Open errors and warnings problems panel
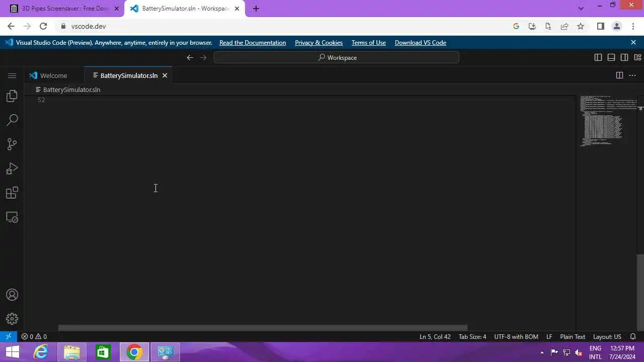 [x=34, y=336]
